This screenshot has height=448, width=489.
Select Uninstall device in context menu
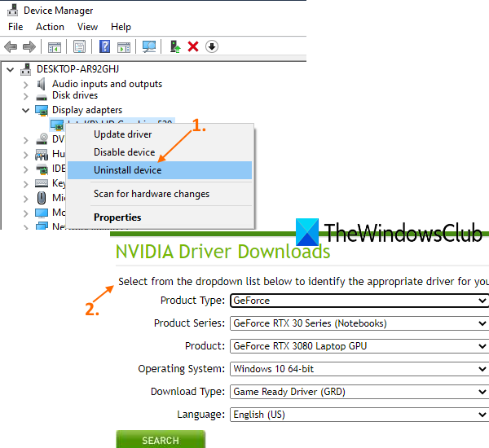(x=160, y=170)
